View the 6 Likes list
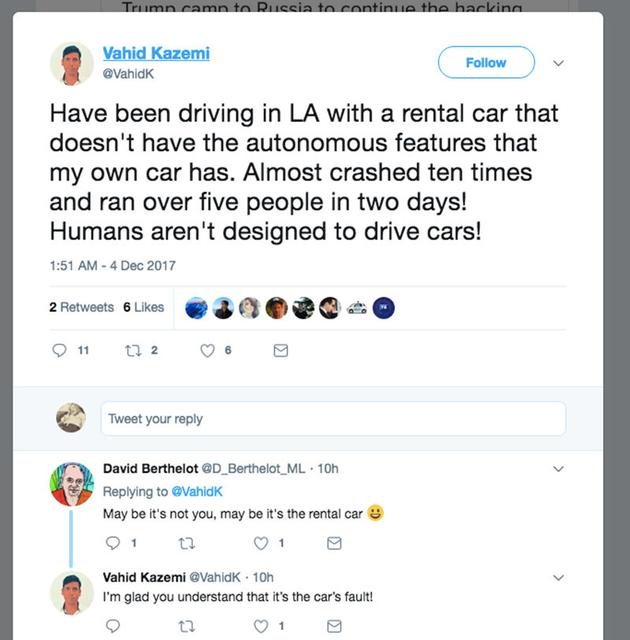The height and width of the screenshot is (640, 630). [143, 307]
